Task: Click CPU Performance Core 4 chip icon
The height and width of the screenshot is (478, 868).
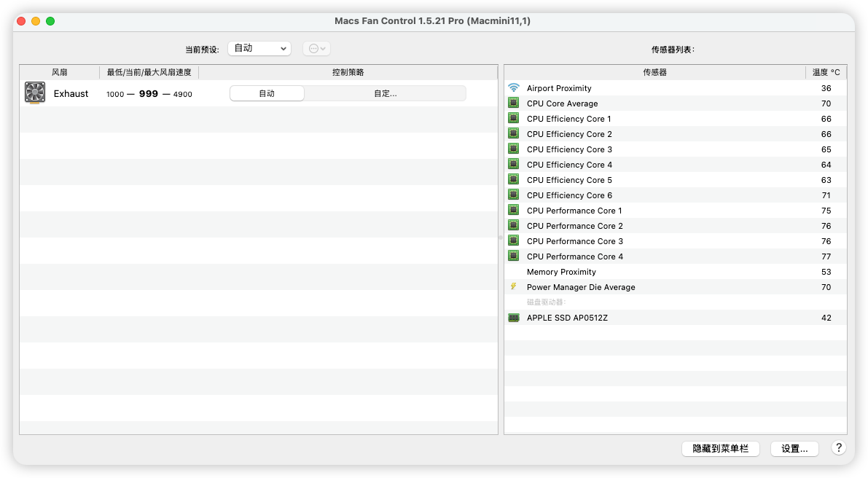Action: point(514,256)
